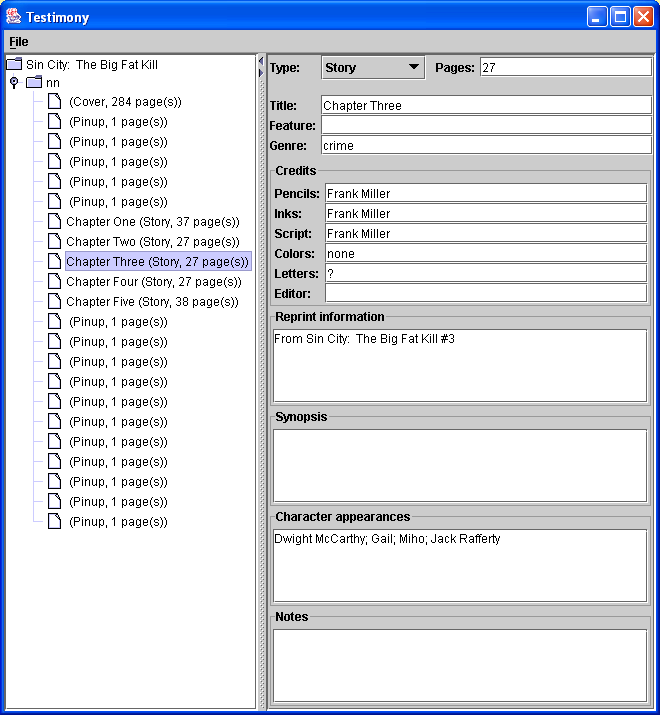The width and height of the screenshot is (660, 715).
Task: Click the Pencils field with Frank Miller
Action: [x=486, y=193]
